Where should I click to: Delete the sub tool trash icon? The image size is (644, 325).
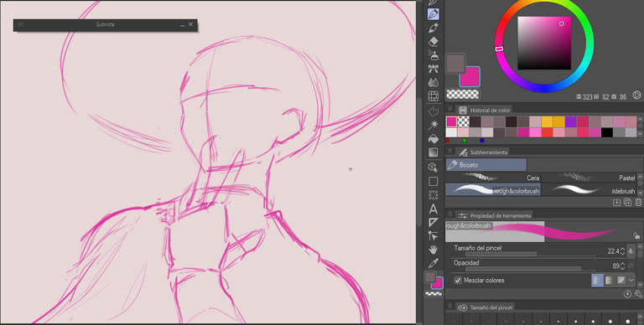[x=638, y=203]
